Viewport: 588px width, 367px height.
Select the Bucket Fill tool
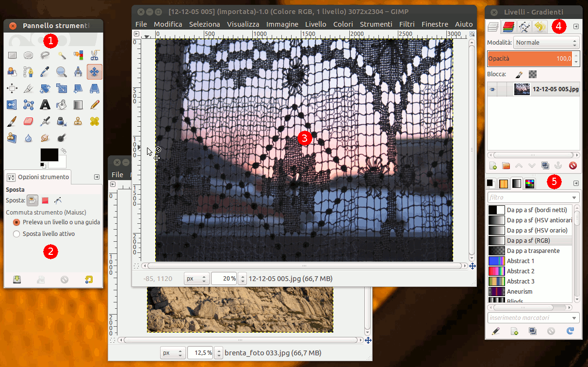coord(62,104)
